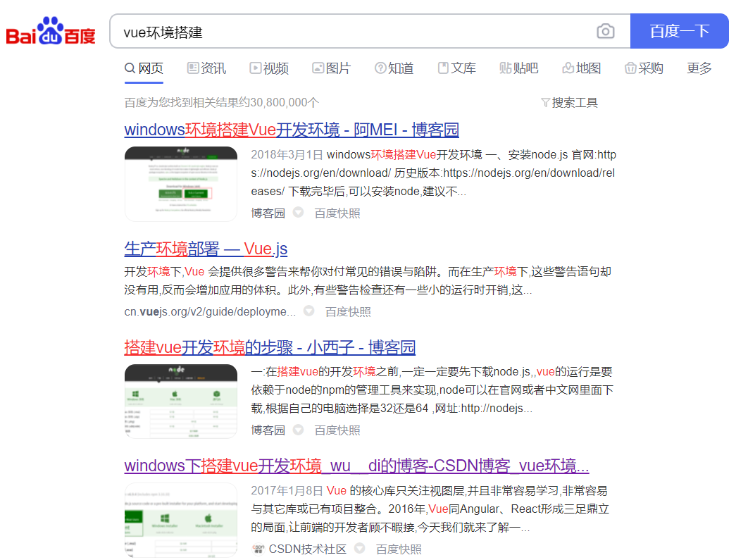Click 博客园 source under the 小西子 result
Screen dimensions: 736x560
tap(268, 430)
